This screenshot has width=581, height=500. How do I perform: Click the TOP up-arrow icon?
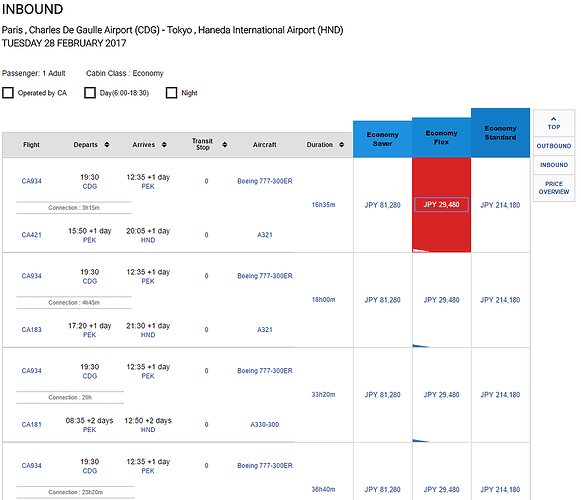tap(554, 119)
